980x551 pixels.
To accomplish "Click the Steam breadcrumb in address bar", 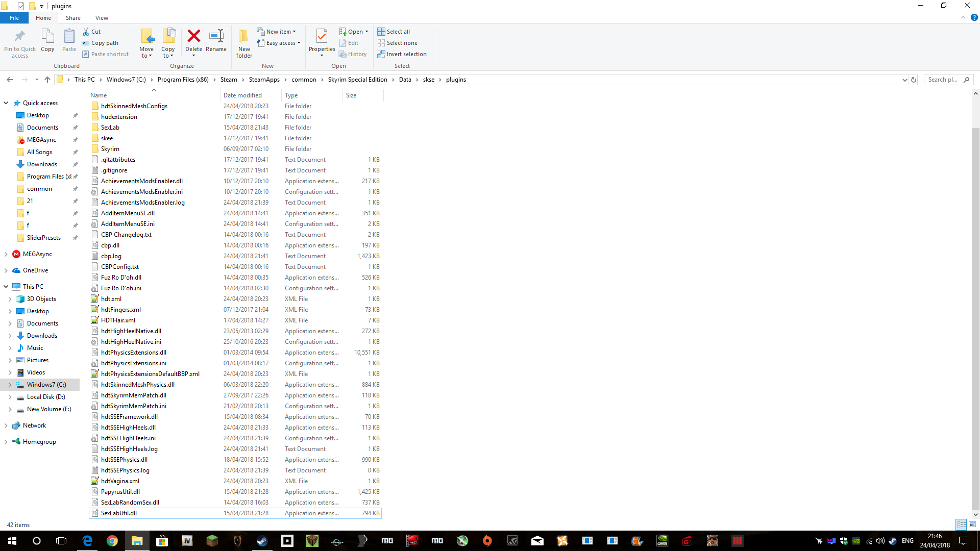I will point(229,80).
